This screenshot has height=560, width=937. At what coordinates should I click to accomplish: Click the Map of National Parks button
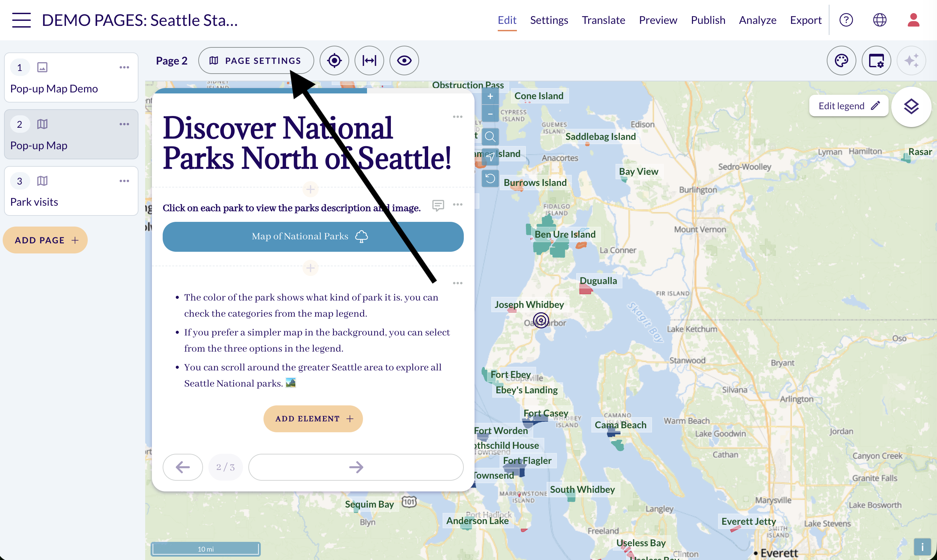[x=313, y=237]
